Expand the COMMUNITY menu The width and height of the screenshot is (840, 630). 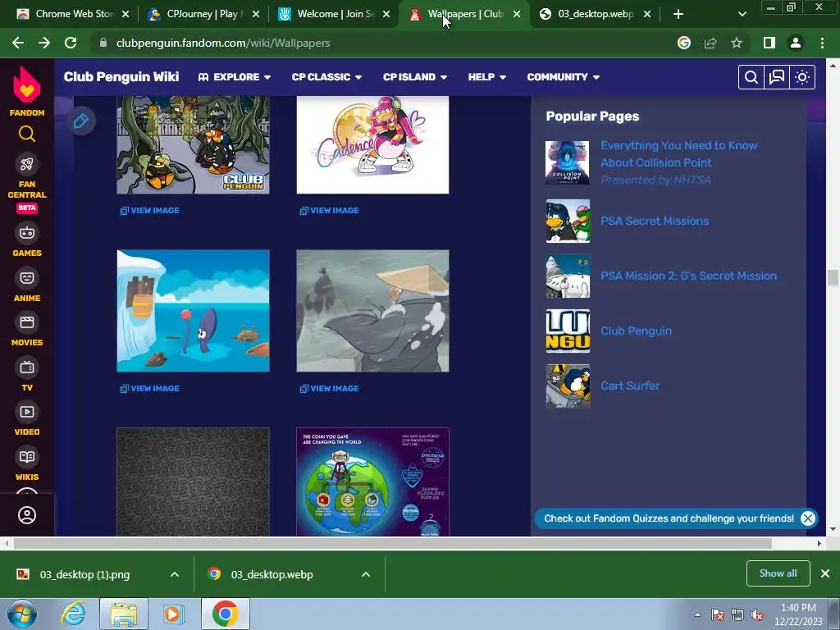pos(563,77)
